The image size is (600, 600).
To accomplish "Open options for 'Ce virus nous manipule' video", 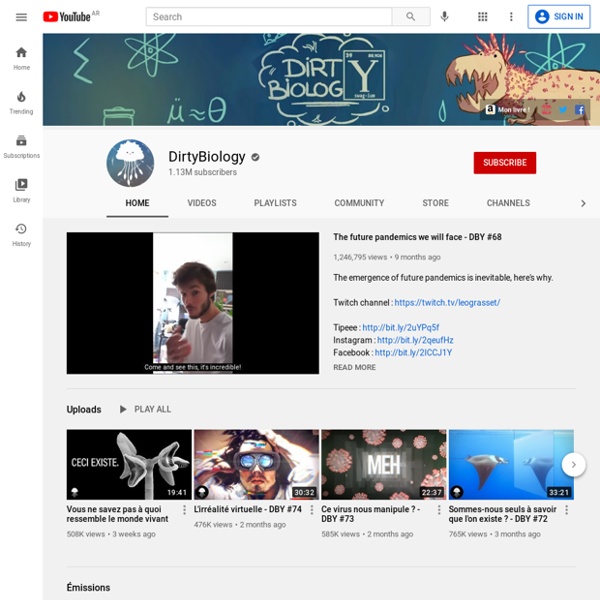I will click(x=439, y=509).
